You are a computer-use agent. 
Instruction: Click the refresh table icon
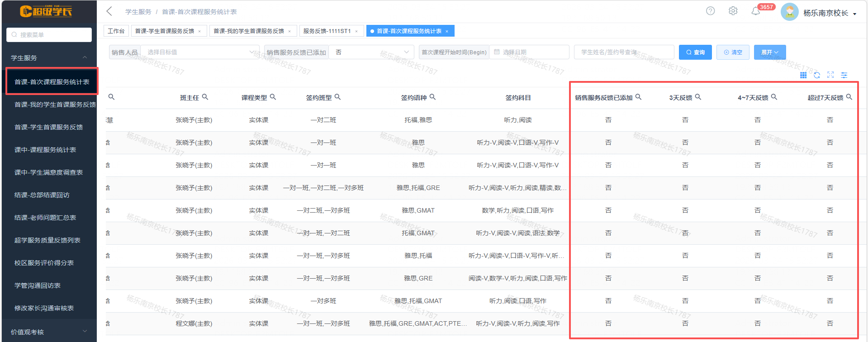tap(817, 75)
